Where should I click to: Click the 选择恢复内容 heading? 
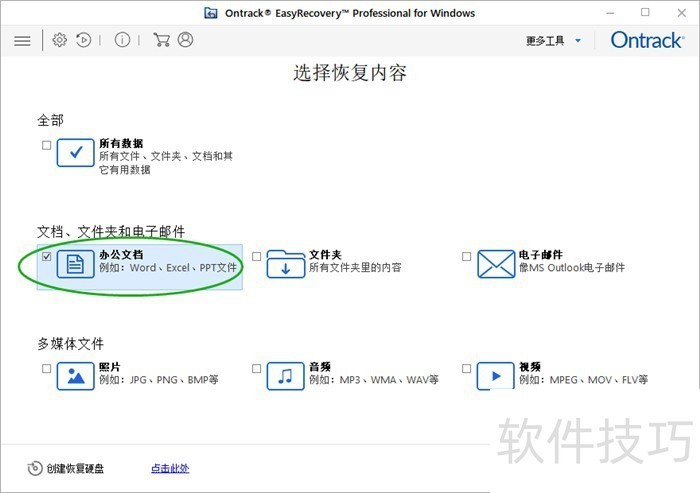(x=350, y=73)
